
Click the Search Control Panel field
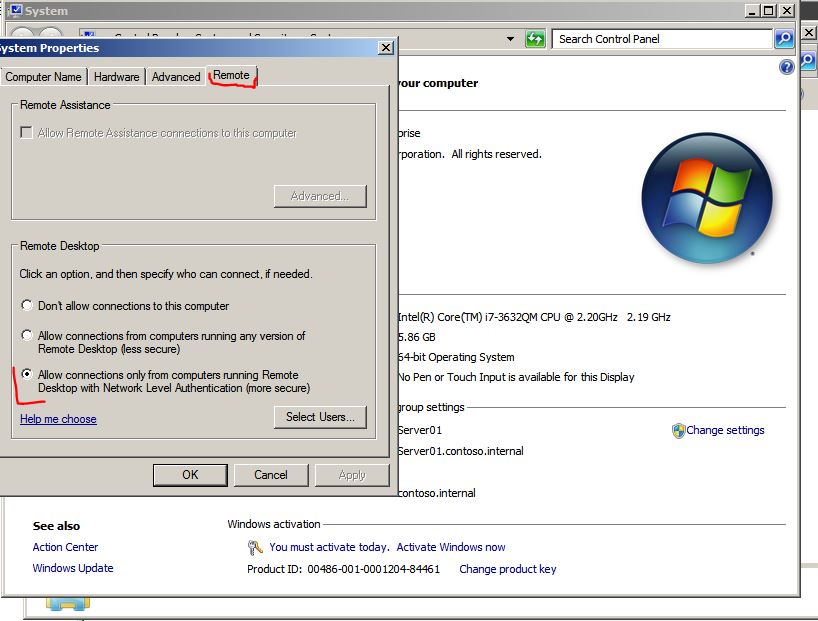click(661, 39)
